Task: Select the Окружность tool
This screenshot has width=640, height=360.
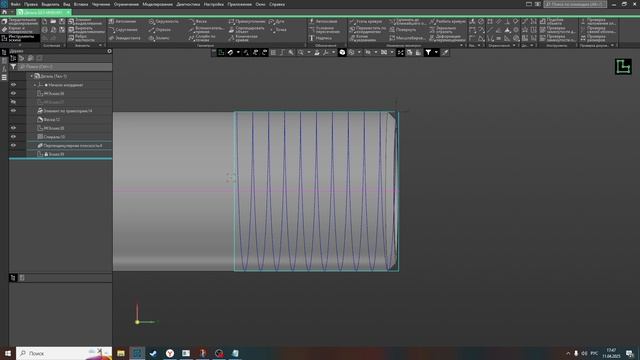Action: [x=164, y=21]
